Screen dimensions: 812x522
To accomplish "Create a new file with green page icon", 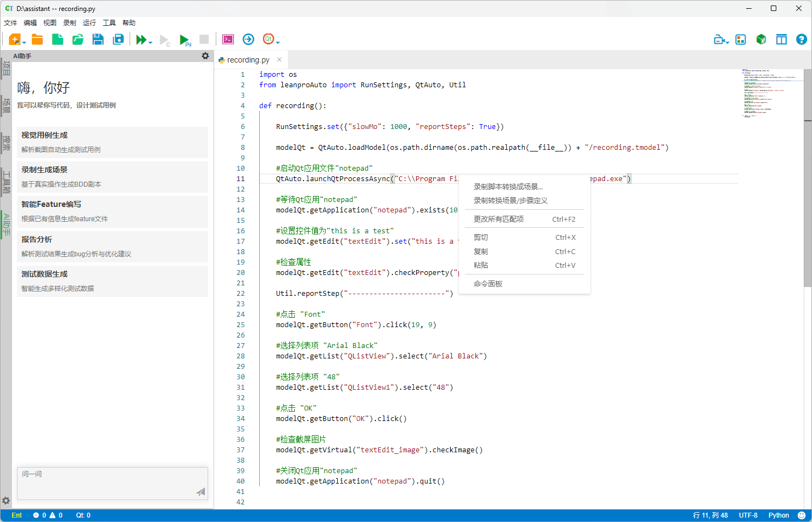I will (57, 39).
